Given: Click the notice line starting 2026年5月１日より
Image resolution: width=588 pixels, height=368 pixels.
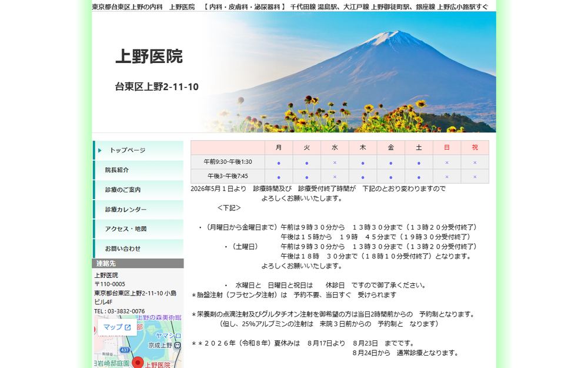Looking at the screenshot, I should [318, 188].
